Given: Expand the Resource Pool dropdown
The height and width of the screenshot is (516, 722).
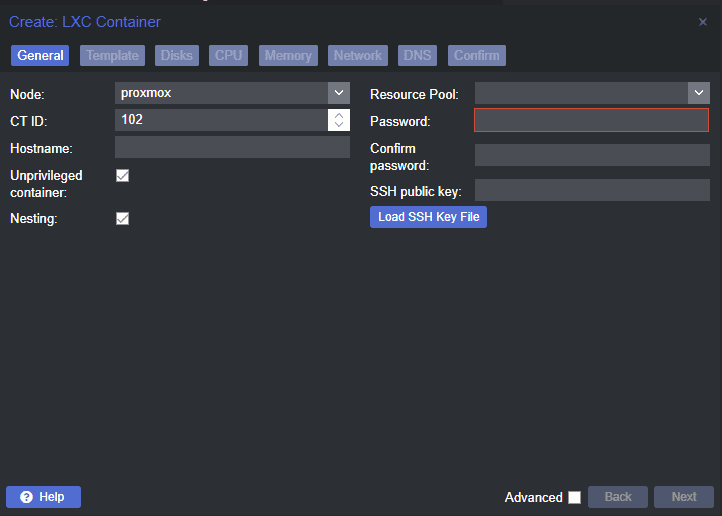Looking at the screenshot, I should [x=698, y=93].
